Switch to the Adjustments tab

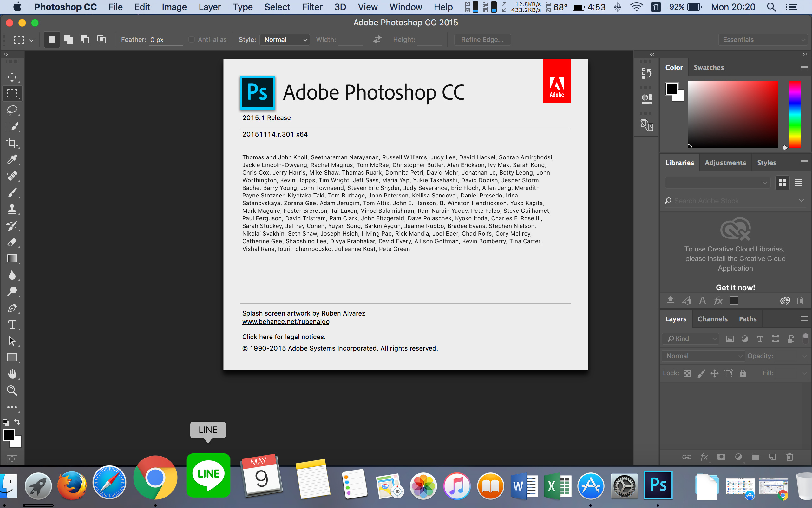[x=725, y=163]
